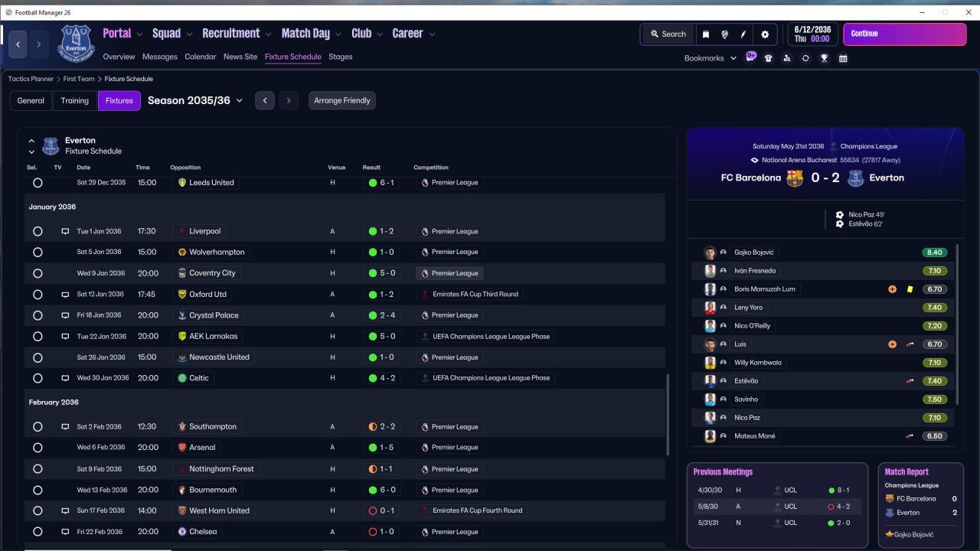
Task: Click the Arrange Friendly button
Action: pyautogui.click(x=342, y=101)
